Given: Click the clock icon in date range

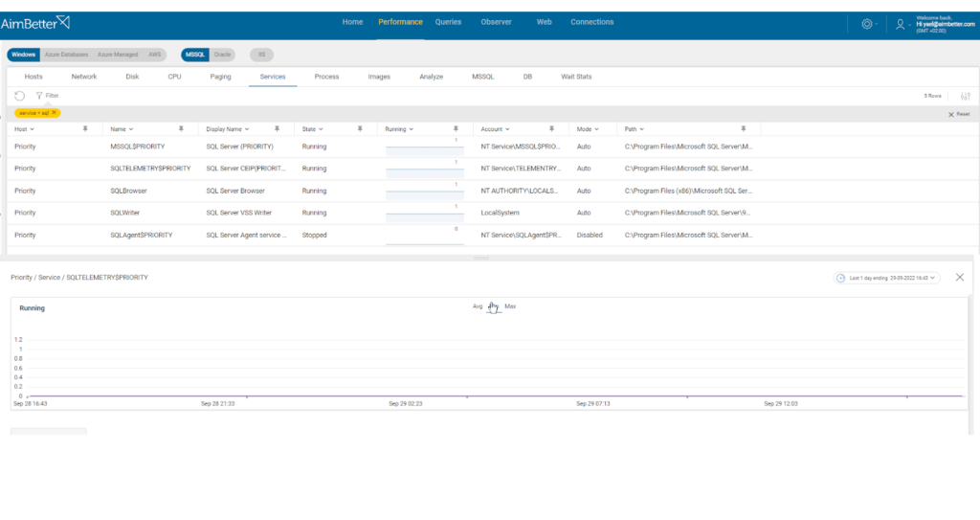Looking at the screenshot, I should pos(840,278).
